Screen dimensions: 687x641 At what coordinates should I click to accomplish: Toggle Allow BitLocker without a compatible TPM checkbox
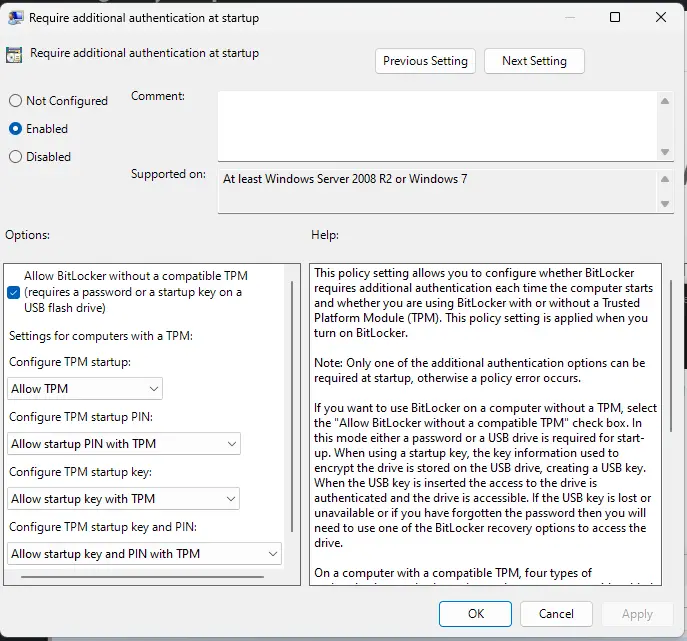click(x=14, y=292)
